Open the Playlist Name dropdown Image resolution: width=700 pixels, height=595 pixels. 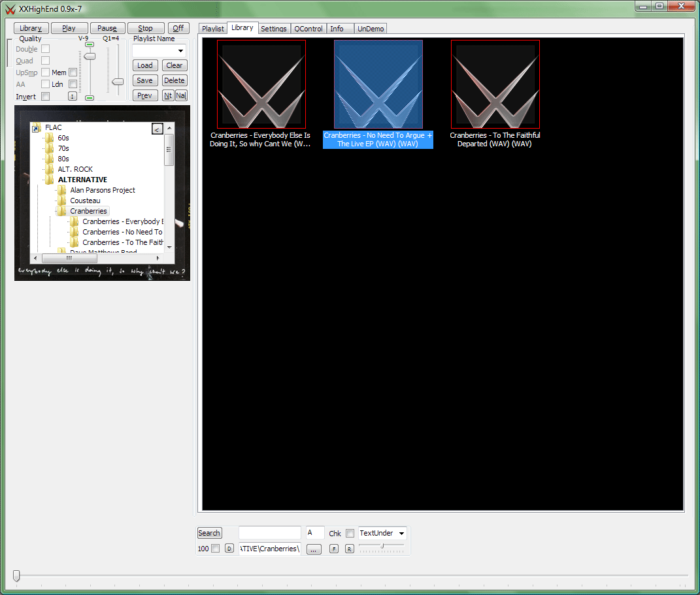coord(180,51)
